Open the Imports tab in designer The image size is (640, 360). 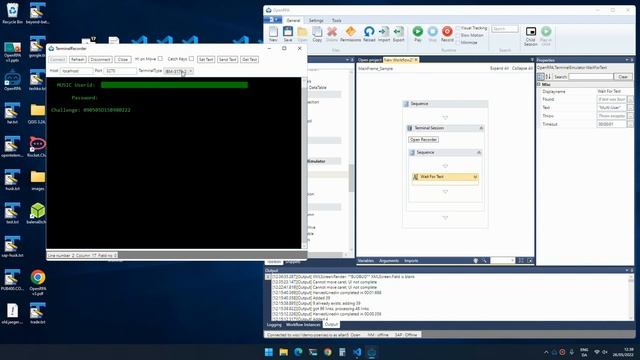click(x=411, y=261)
